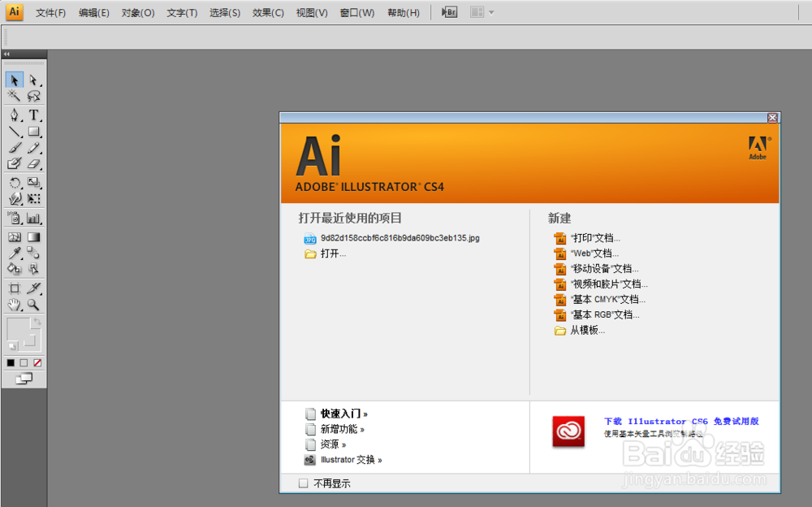This screenshot has width=812, height=507.
Task: Select the Blob Brush tool
Action: click(x=15, y=164)
